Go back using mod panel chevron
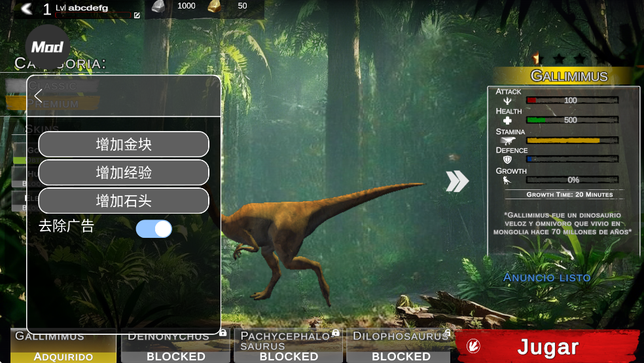 tap(38, 96)
